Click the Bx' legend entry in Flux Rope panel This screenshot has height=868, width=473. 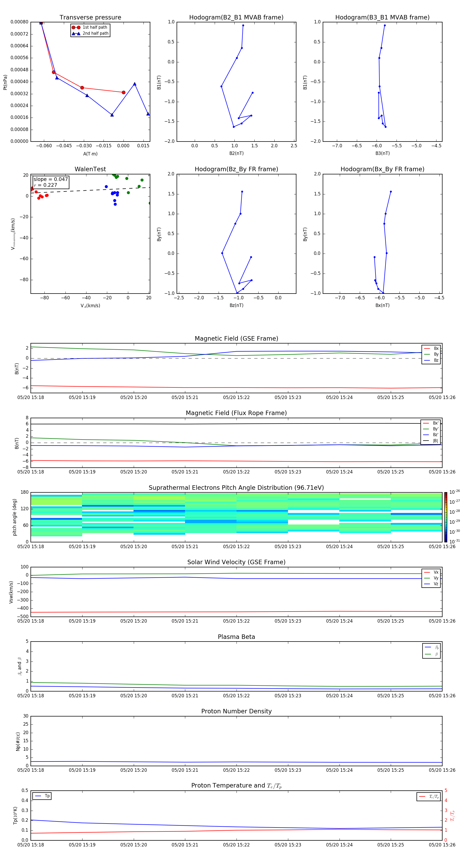pos(431,423)
